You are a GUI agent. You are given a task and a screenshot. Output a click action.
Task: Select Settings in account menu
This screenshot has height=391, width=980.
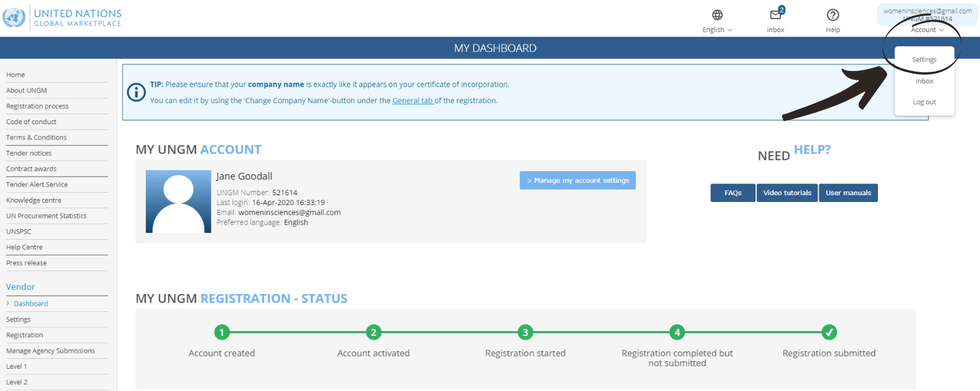[924, 60]
